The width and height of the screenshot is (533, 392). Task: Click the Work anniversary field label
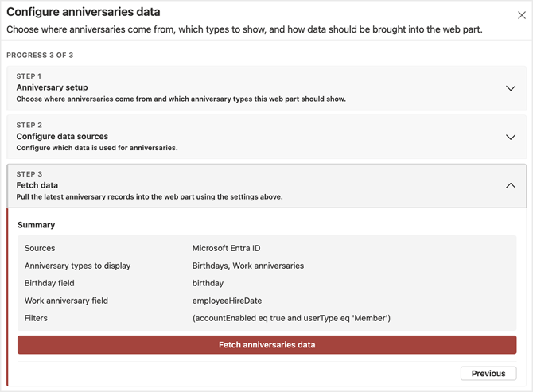[66, 301]
